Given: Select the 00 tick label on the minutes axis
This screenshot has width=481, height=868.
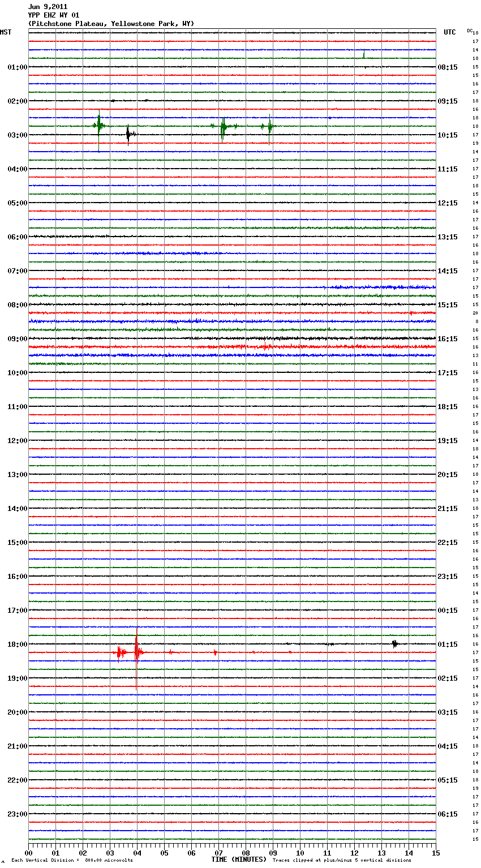Looking at the screenshot, I should point(28,853).
